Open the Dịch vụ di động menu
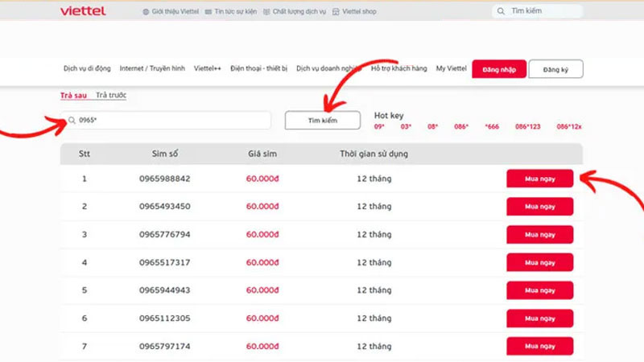644x362 pixels. tap(88, 69)
